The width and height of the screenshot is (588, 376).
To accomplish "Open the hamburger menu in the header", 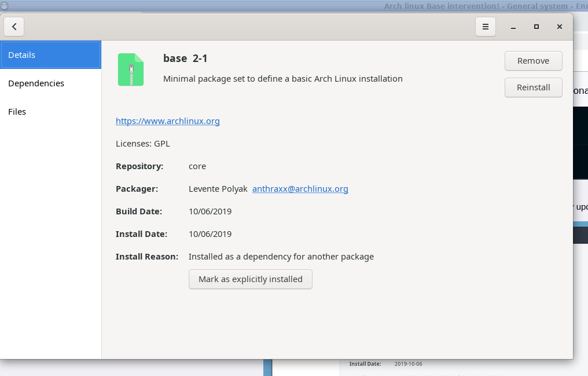I will [x=485, y=27].
